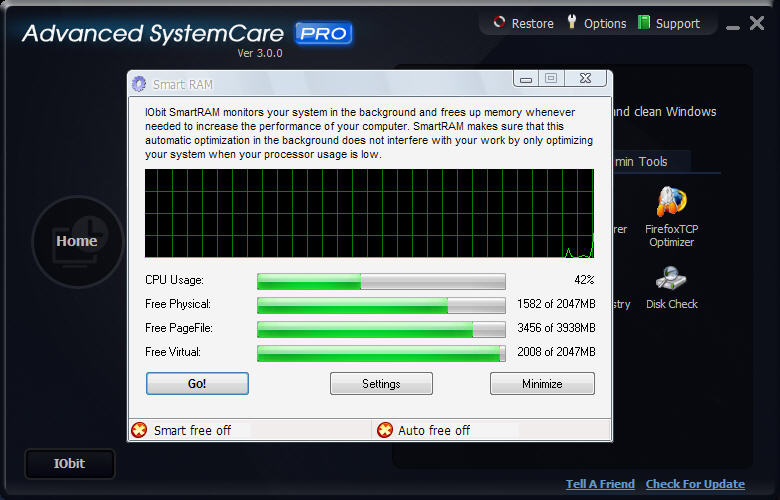Click the Free Physical memory bar
Viewport: 780px width, 500px height.
(x=382, y=305)
